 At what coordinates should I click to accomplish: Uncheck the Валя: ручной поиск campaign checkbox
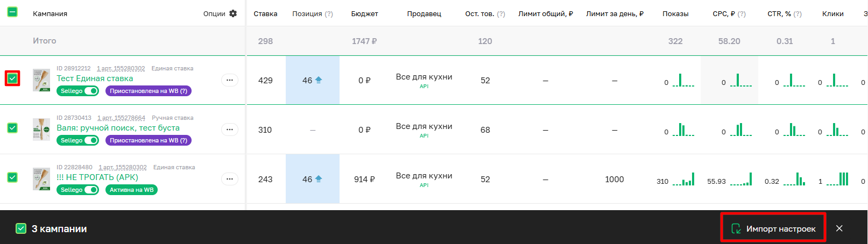pos(12,128)
